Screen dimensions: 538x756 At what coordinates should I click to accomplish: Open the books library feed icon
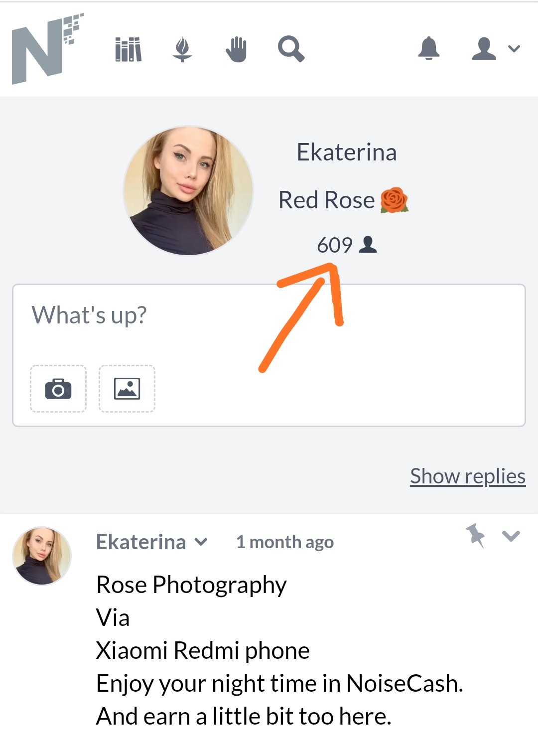click(x=129, y=49)
